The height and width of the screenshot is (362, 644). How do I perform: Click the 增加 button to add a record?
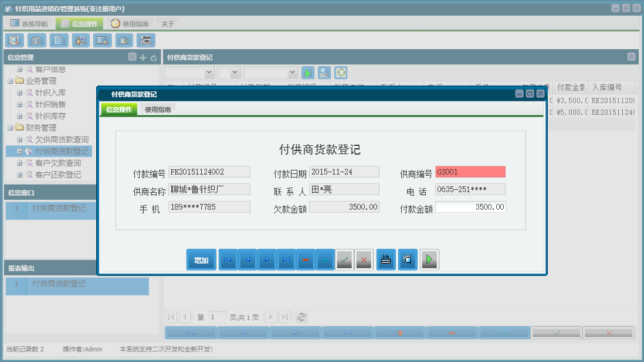click(202, 259)
